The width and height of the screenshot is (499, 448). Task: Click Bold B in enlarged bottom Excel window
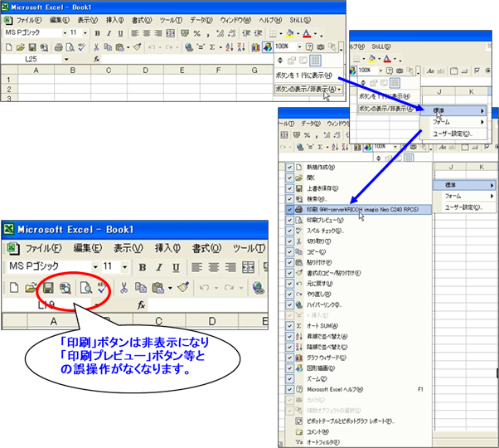click(x=143, y=267)
